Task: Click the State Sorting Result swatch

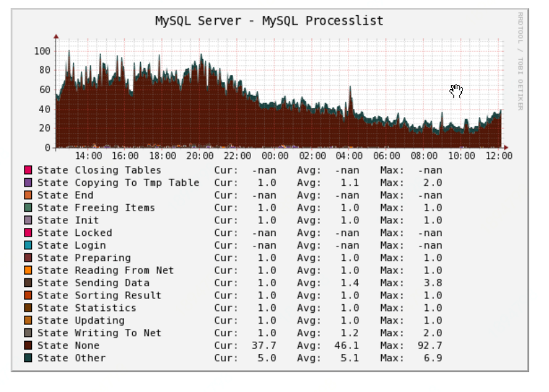Action: tap(28, 295)
